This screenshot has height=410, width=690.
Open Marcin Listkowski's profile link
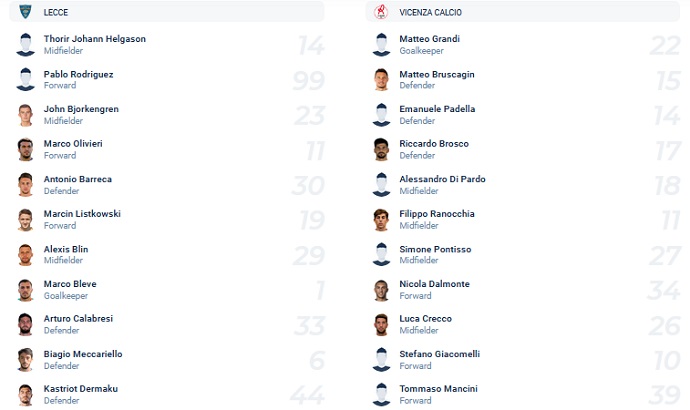pyautogui.click(x=83, y=214)
